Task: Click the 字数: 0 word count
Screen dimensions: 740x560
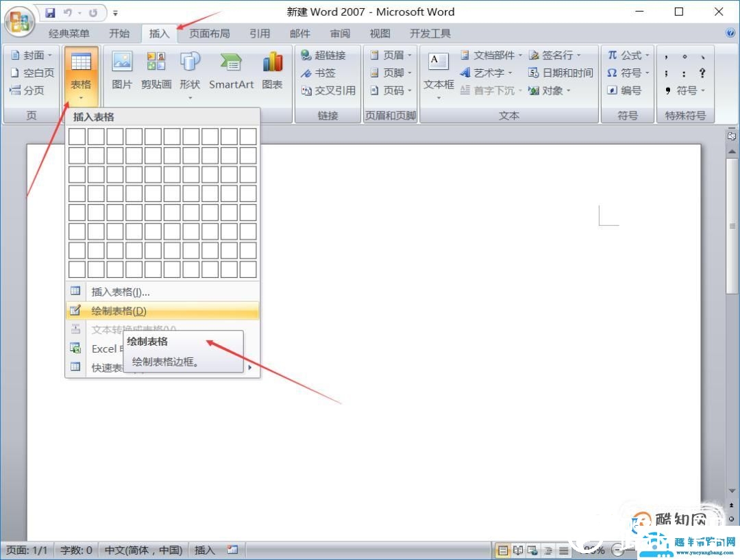Action: tap(76, 550)
